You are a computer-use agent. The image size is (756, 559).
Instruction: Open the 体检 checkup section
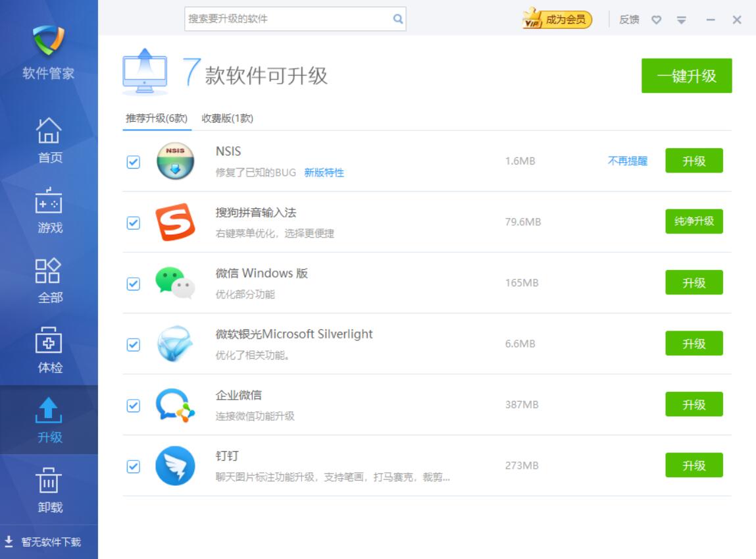(x=49, y=351)
